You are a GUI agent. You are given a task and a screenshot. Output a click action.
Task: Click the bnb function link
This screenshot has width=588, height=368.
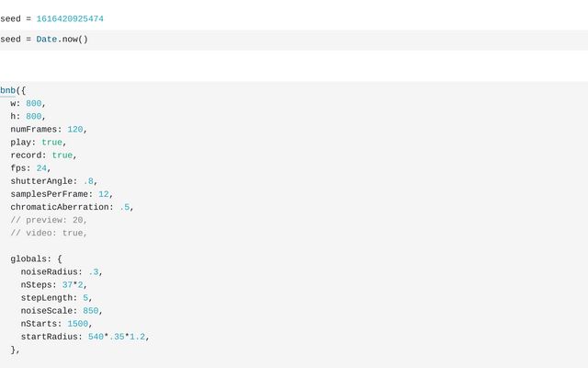click(x=7, y=90)
